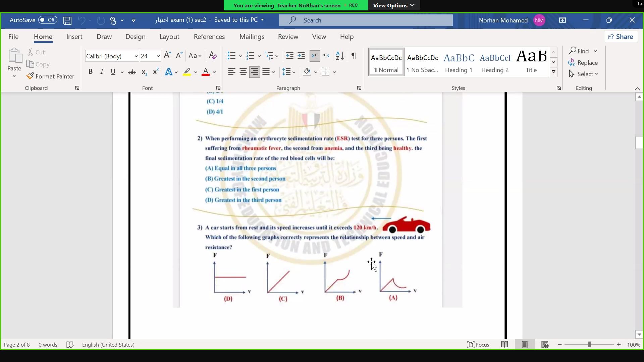The image size is (644, 362).
Task: Open the font name dropdown
Action: pos(136,56)
